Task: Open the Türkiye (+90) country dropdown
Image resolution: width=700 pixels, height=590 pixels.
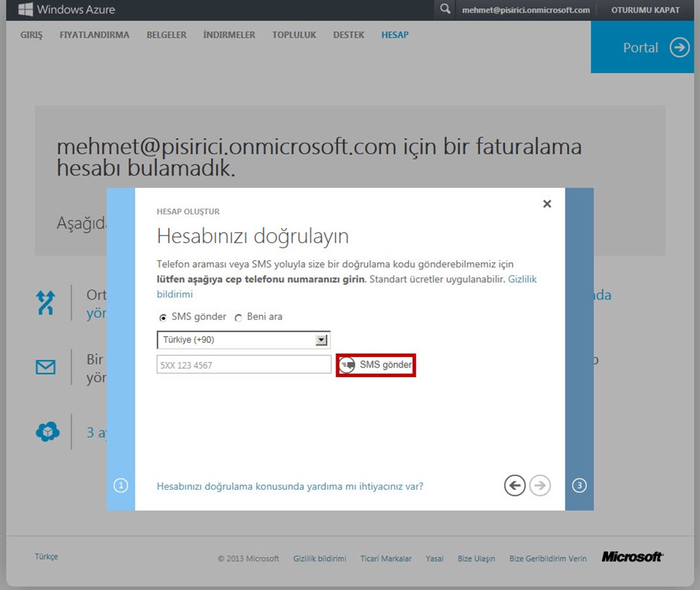Action: (x=244, y=340)
